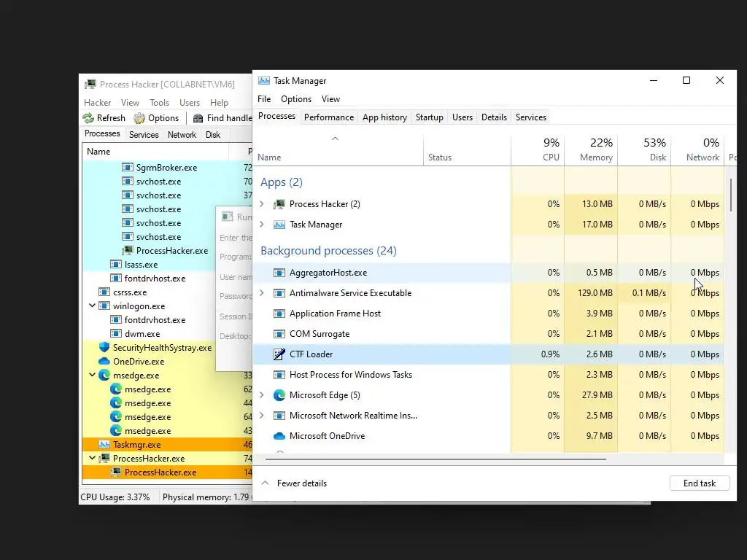Open Task Manager Services tab
Image resolution: width=747 pixels, height=560 pixels.
click(531, 117)
